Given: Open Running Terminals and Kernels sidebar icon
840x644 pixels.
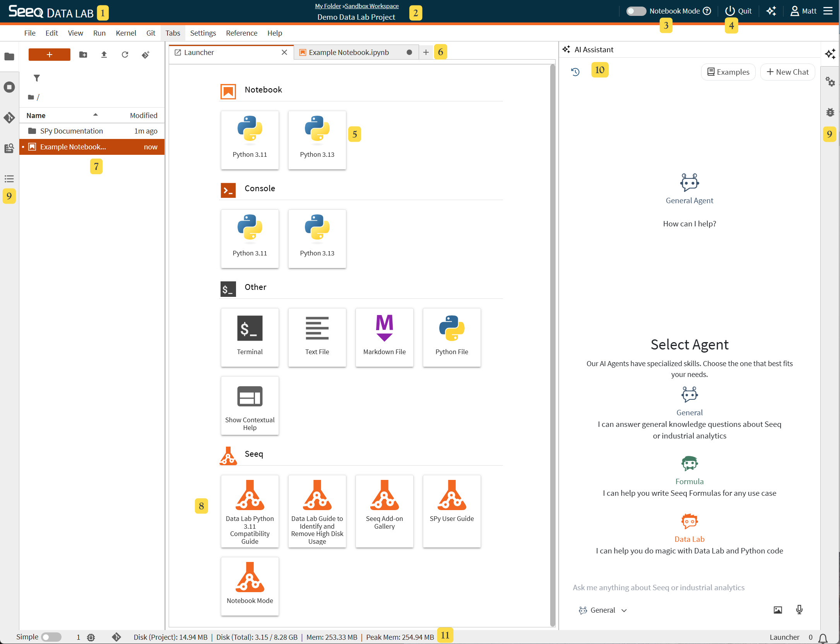Looking at the screenshot, I should [9, 87].
